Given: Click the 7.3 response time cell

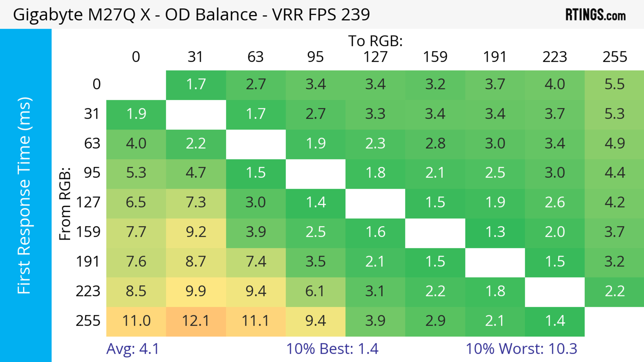Looking at the screenshot, I should pos(196,203).
